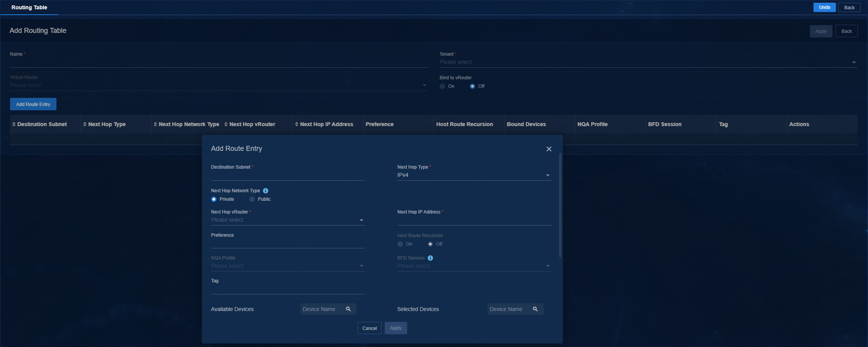The width and height of the screenshot is (868, 347).
Task: Focus the Next Hop IP Address field
Action: [474, 221]
